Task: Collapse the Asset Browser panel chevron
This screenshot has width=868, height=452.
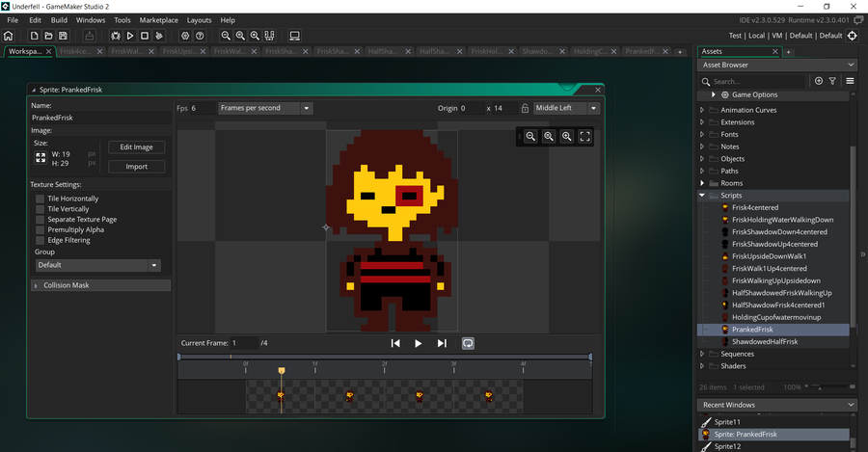Action: coord(851,65)
